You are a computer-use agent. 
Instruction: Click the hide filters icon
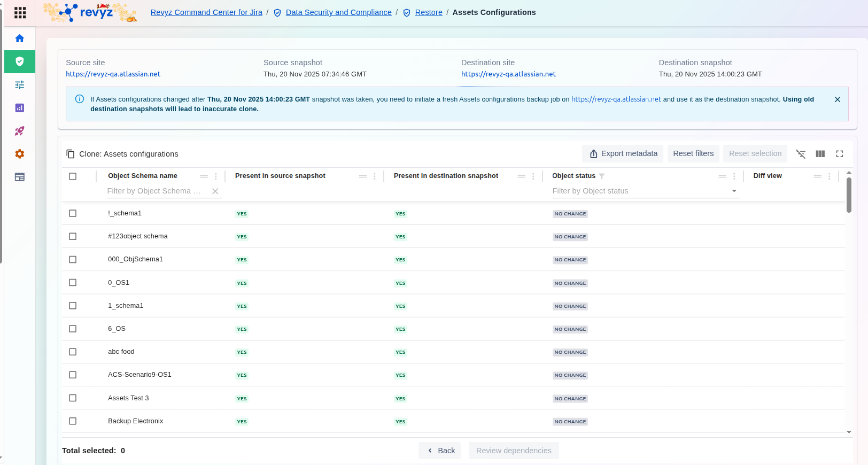click(801, 154)
